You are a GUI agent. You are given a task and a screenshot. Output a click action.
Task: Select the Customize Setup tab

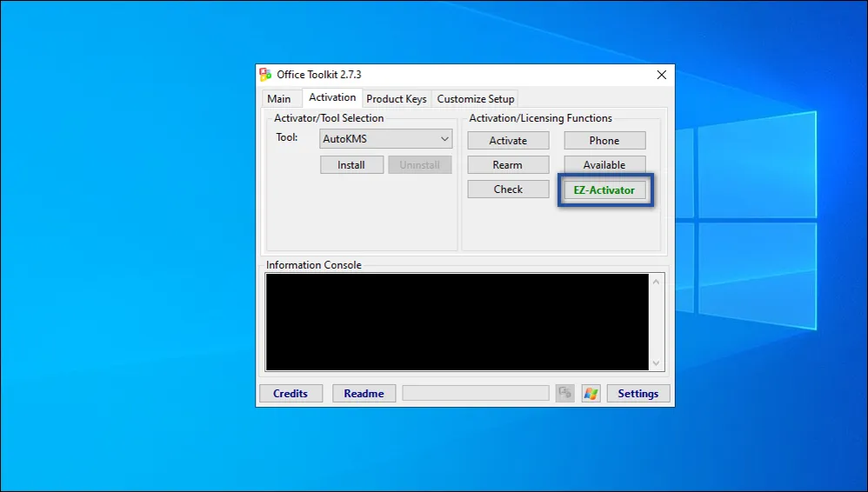tap(476, 99)
